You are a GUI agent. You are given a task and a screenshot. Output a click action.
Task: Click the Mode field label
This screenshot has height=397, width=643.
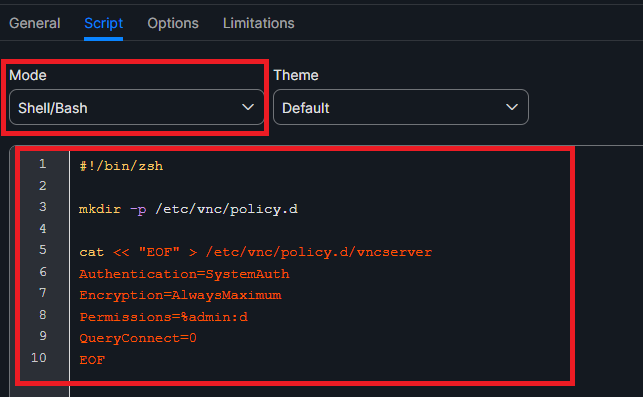28,75
